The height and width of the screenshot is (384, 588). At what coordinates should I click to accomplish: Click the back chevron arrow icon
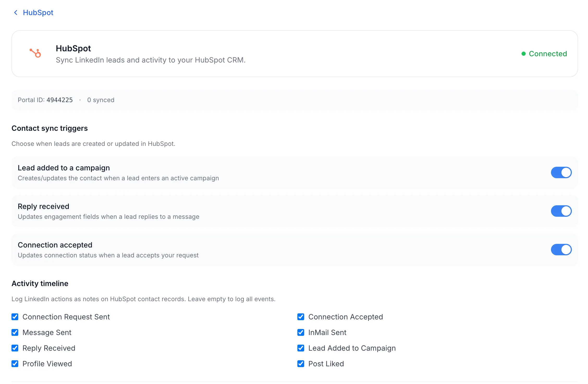tap(16, 13)
